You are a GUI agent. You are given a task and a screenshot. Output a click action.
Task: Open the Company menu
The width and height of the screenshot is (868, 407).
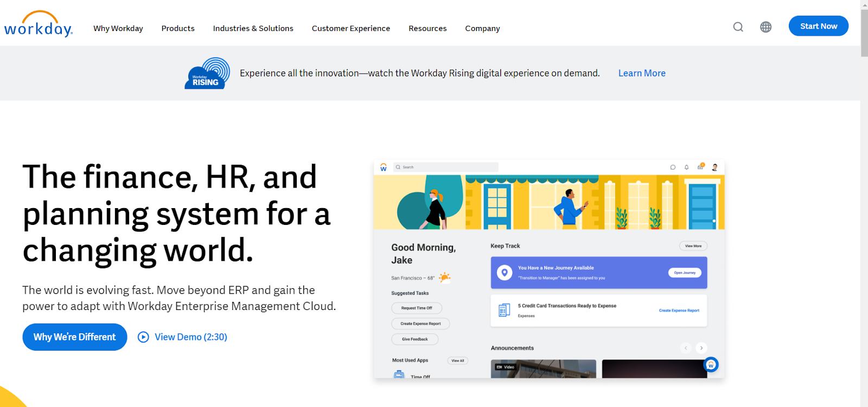[482, 28]
